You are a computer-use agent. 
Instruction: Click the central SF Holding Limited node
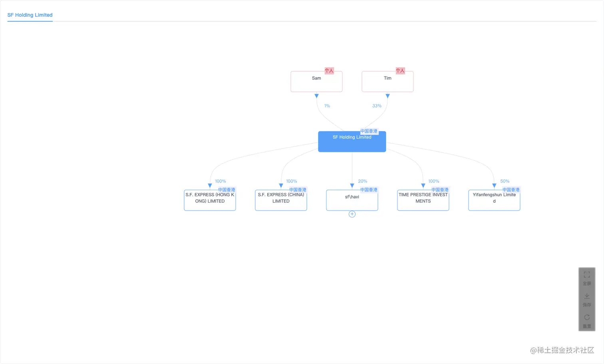point(352,141)
